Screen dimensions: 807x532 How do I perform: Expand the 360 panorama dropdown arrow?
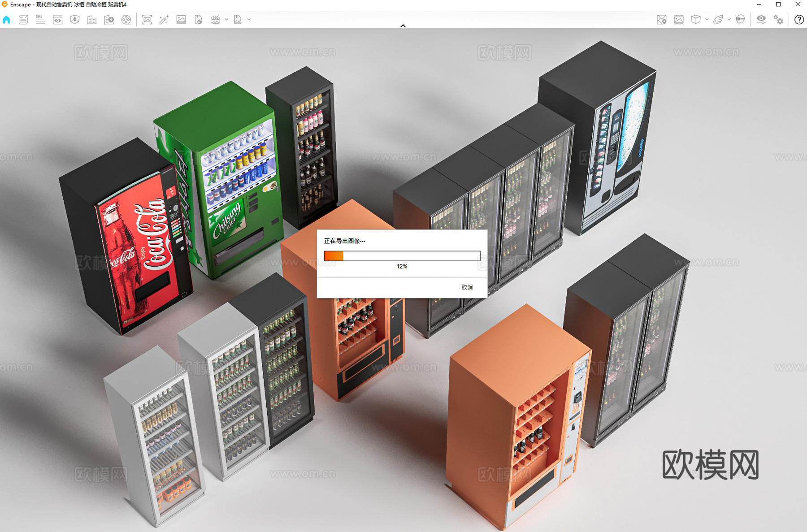226,20
